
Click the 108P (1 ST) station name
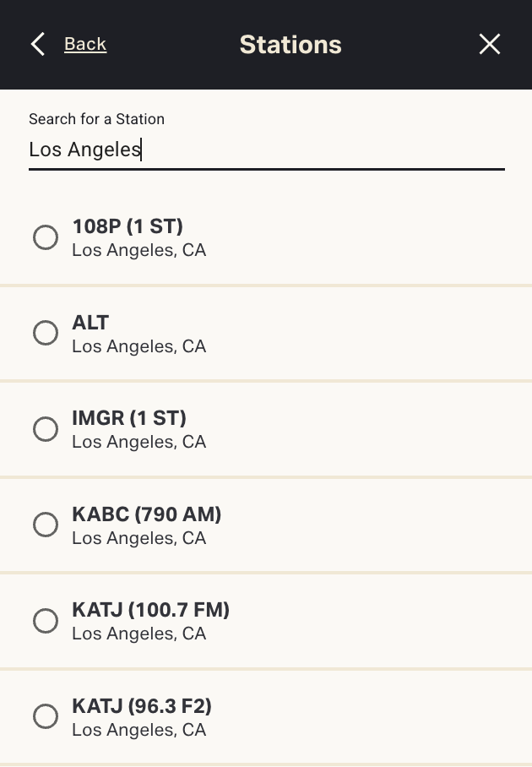click(x=128, y=226)
